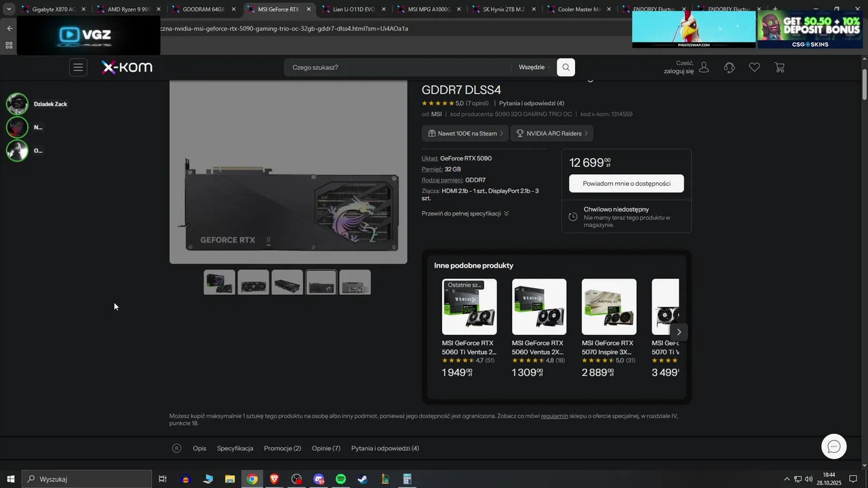Open the regulamin link
This screenshot has width=868, height=488.
pos(554,415)
